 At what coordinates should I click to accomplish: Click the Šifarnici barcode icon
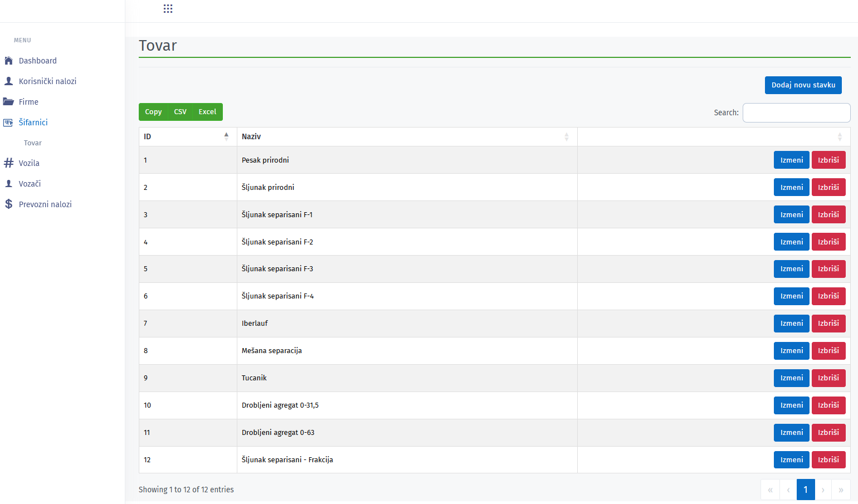point(8,123)
